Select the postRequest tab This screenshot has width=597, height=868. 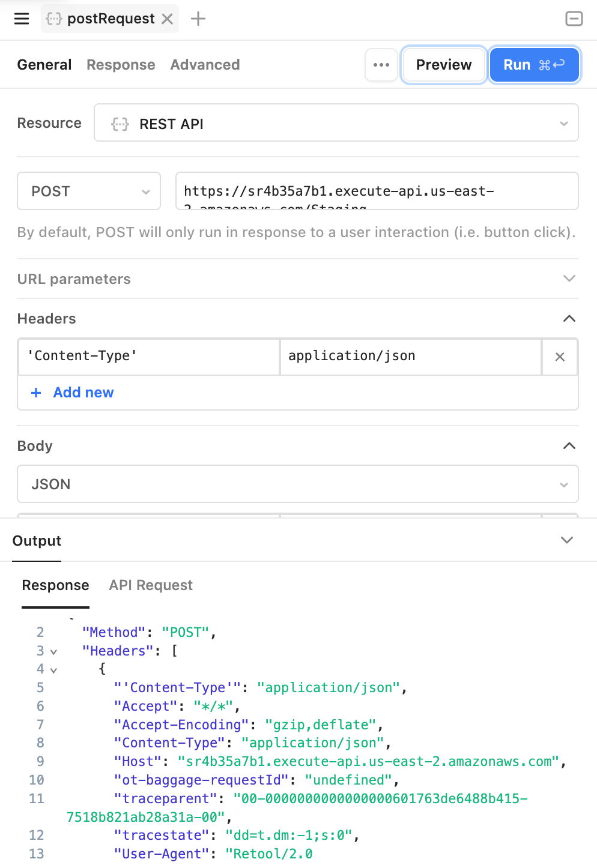click(111, 19)
